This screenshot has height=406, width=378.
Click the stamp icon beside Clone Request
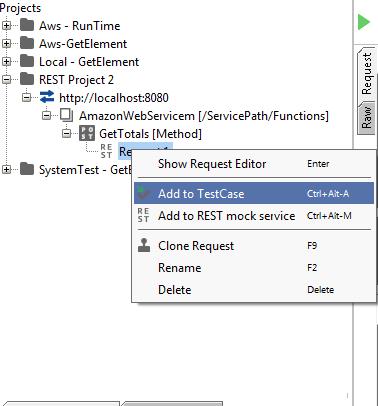pyautogui.click(x=144, y=246)
